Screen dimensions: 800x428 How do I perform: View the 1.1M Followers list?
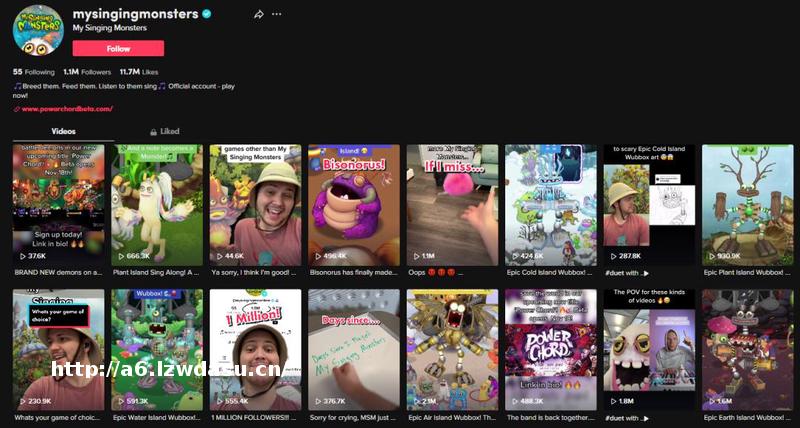click(x=87, y=72)
